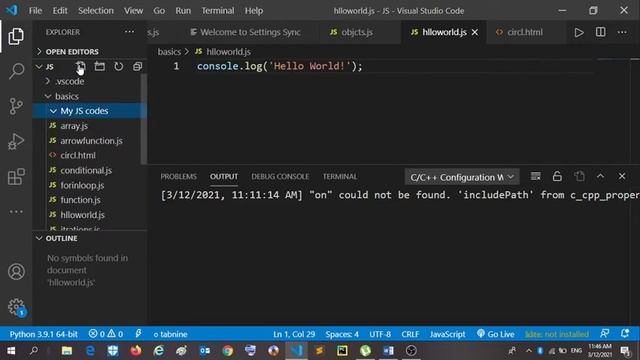
Task: Click the Explorer sidebar scrollbar
Action: [144, 119]
